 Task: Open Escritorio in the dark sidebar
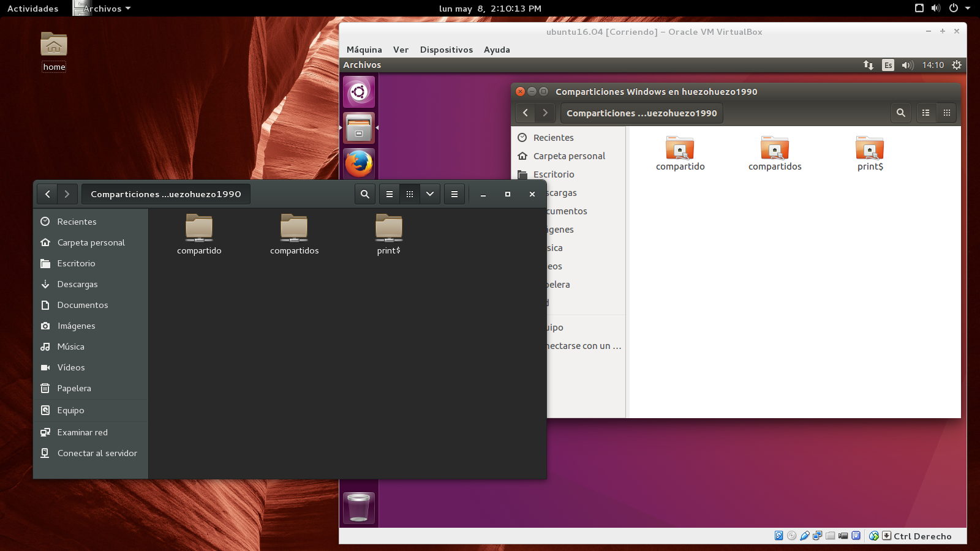tap(91, 263)
